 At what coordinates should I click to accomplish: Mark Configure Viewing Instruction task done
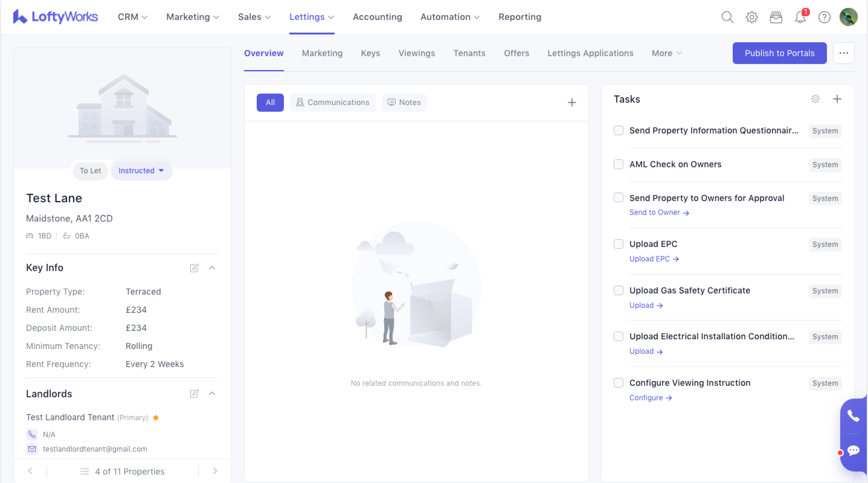click(618, 383)
